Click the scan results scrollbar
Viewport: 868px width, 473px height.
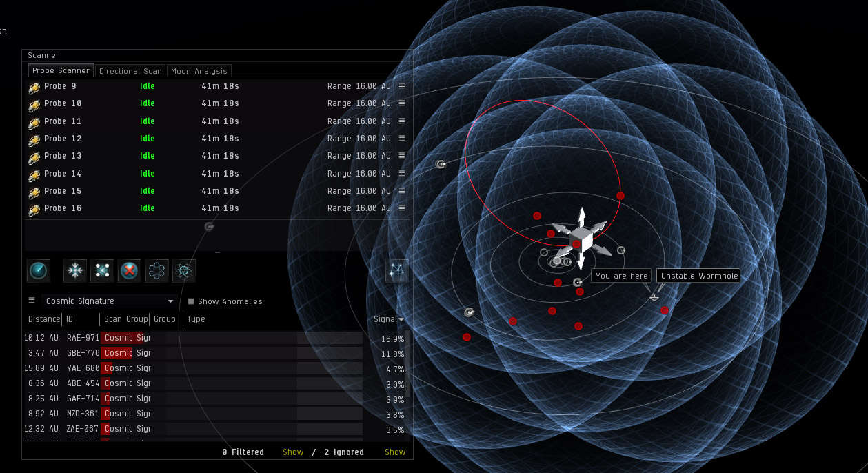408,363
